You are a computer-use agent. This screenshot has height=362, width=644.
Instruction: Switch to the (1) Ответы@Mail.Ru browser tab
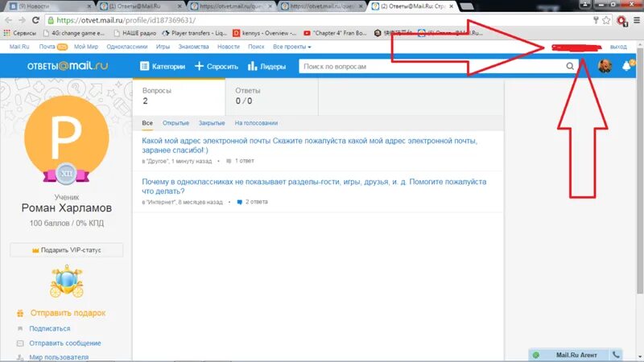[140, 6]
